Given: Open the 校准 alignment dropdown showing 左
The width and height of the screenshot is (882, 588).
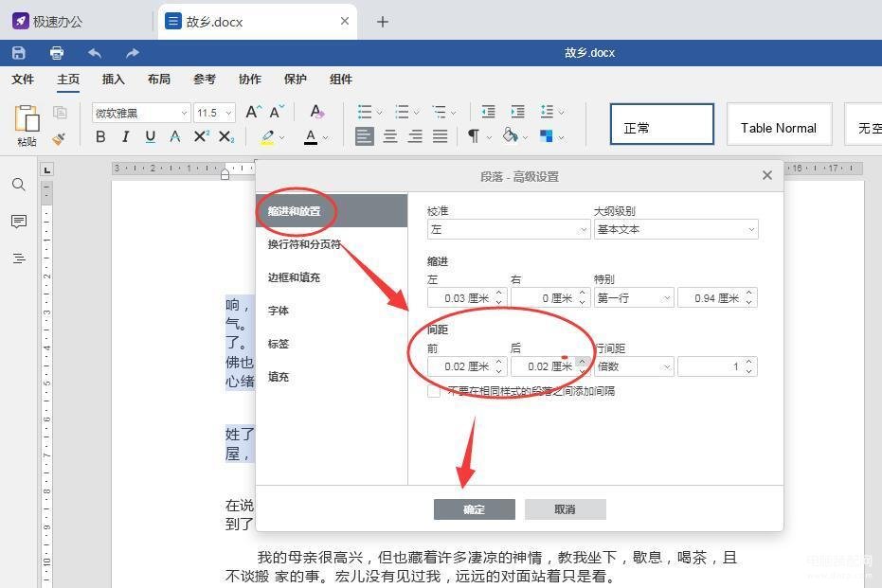Looking at the screenshot, I should click(x=509, y=229).
